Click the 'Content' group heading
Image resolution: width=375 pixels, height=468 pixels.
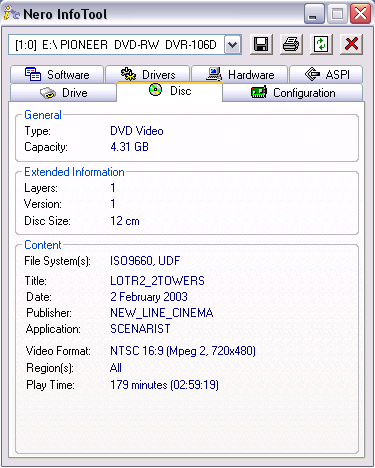43,245
